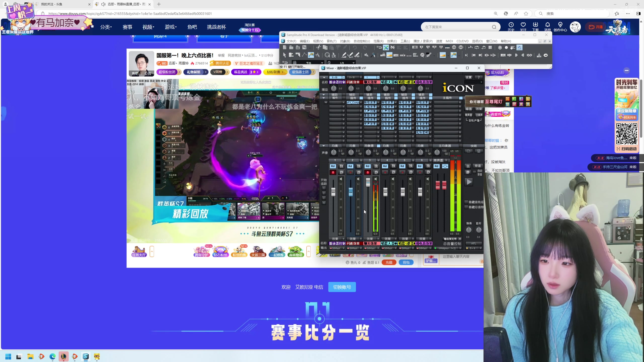Select the magnifier zoom tool in Samplitude
The width and height of the screenshot is (644, 362).
pyautogui.click(x=373, y=55)
